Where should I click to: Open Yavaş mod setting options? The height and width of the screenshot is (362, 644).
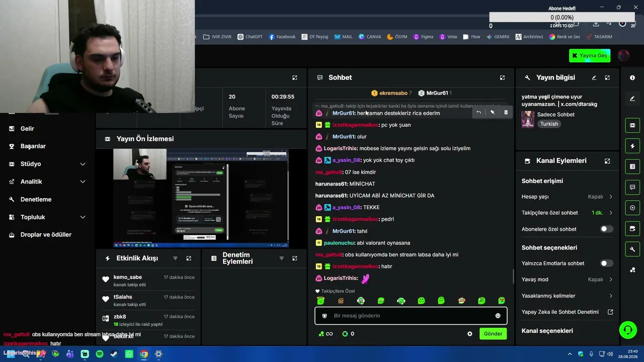point(611,280)
